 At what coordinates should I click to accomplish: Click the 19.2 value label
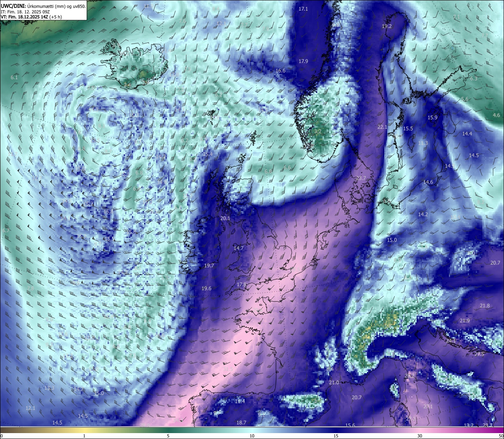(x=387, y=26)
